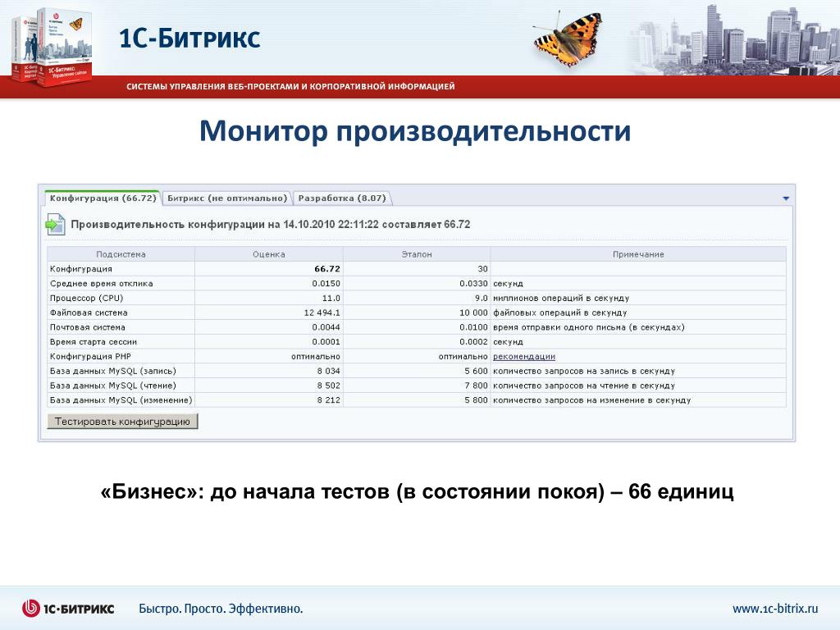Click the 1С-Битрикс product box image
Image resolution: width=840 pixels, height=630 pixels.
pyautogui.click(x=52, y=47)
